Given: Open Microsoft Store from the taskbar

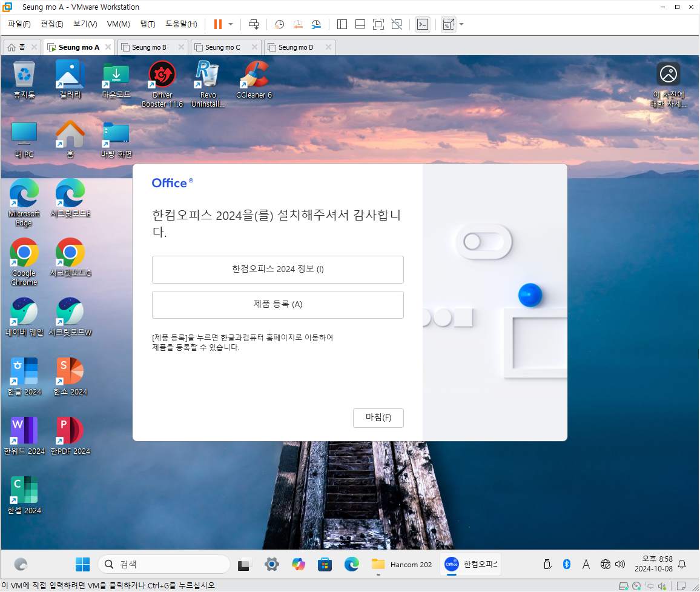Looking at the screenshot, I should pyautogui.click(x=325, y=564).
